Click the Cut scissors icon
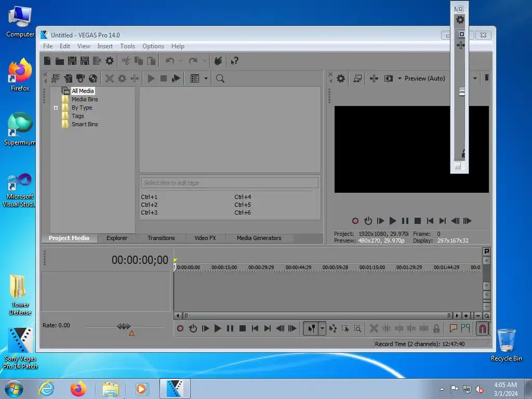The image size is (532, 399). [x=126, y=61]
